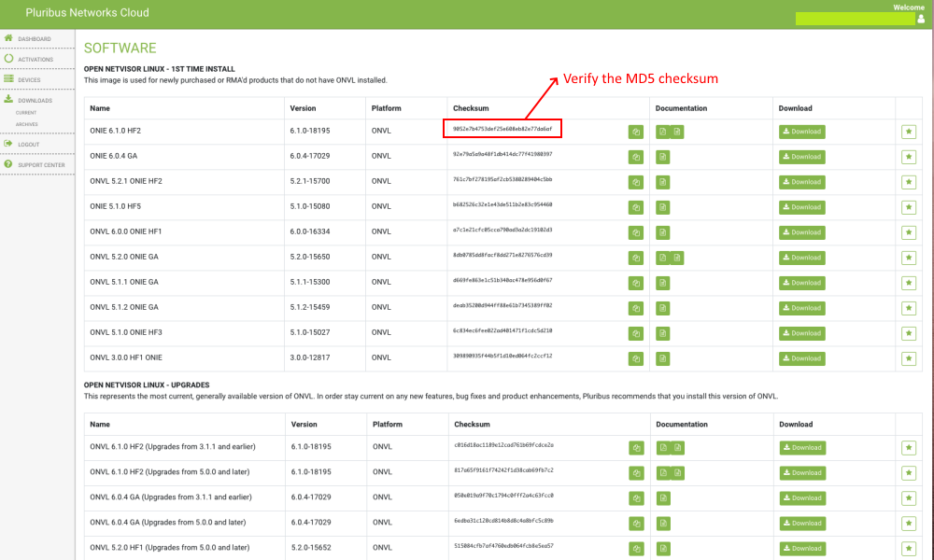Download ONIE 5.1.0 HF5

pyautogui.click(x=801, y=208)
